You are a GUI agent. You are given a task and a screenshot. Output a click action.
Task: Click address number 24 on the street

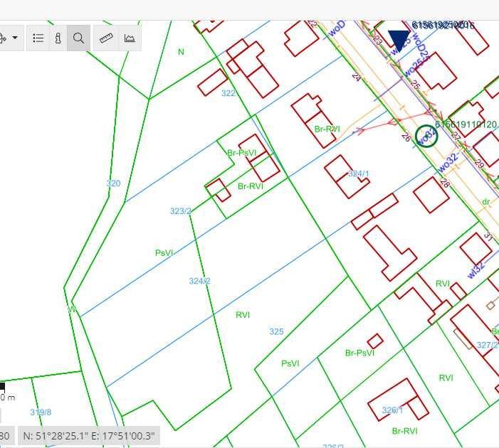[357, 77]
